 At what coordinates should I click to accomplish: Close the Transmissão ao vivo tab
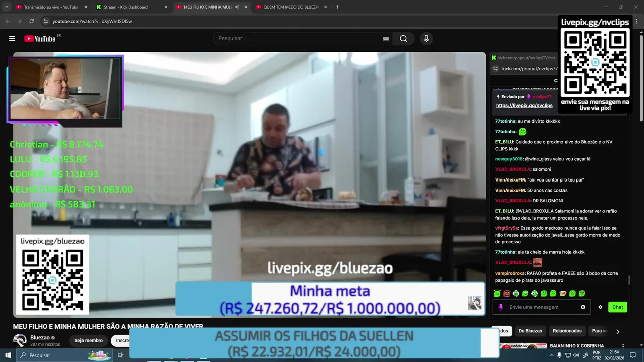(86, 7)
